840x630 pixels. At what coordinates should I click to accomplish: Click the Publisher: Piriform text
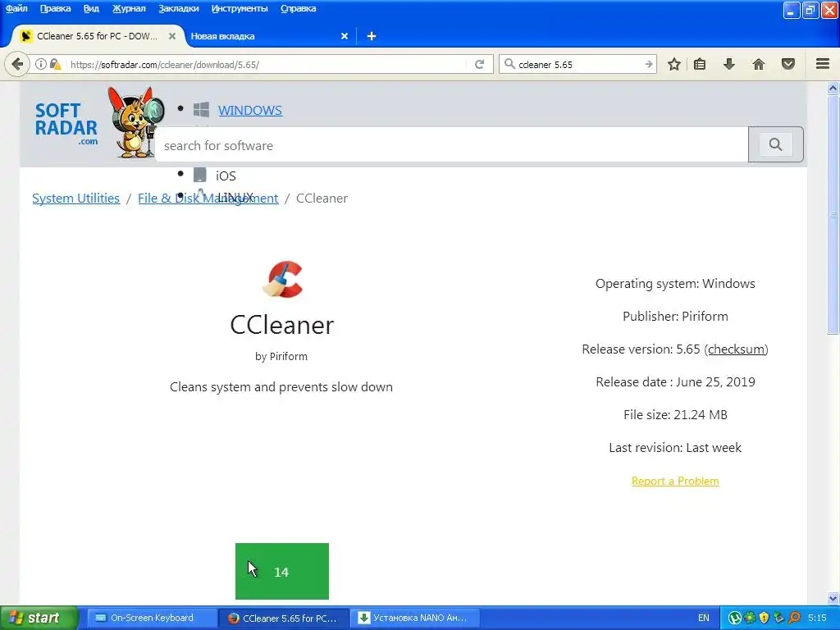click(x=675, y=316)
